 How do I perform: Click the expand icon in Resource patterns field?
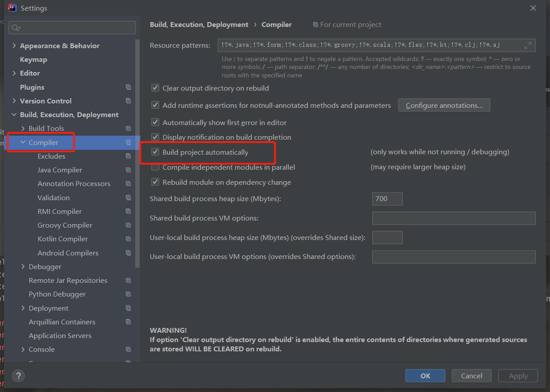[x=528, y=46]
